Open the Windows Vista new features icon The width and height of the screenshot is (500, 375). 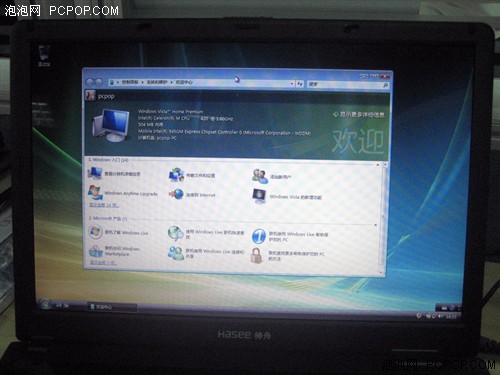tap(259, 196)
